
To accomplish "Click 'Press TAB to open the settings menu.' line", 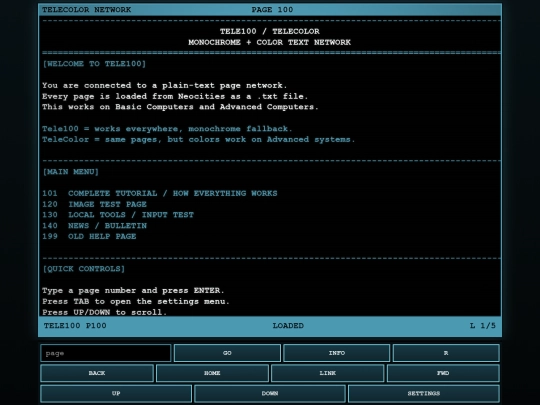I will [136, 302].
